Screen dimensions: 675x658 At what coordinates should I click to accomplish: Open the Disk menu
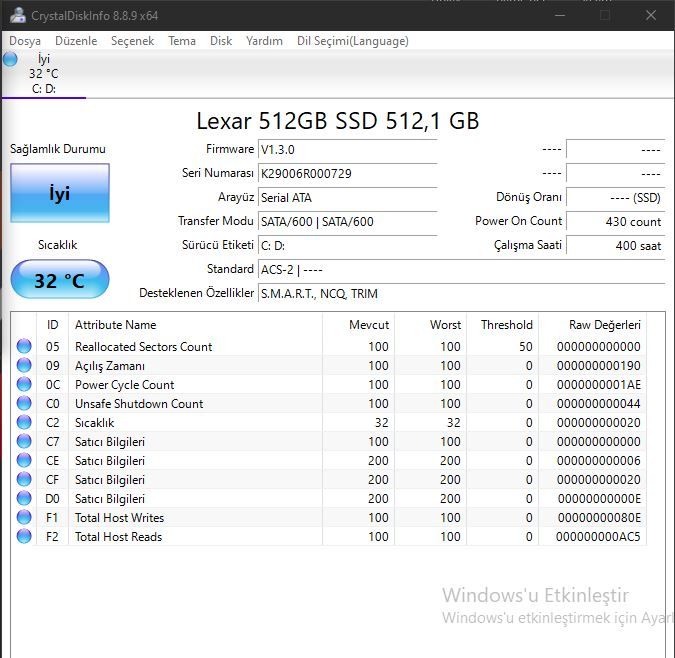tap(221, 41)
